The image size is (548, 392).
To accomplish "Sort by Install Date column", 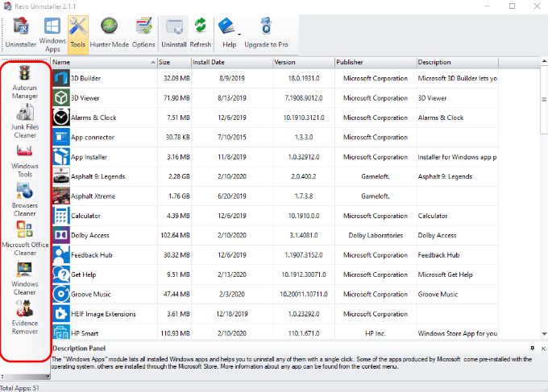I will coord(232,62).
